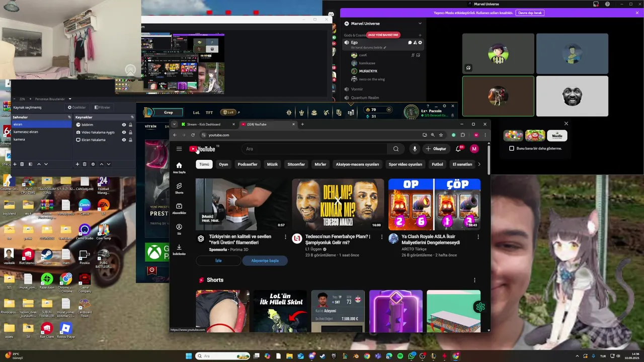The height and width of the screenshot is (362, 644).
Task: Open Chrome extensions puzzle icon
Action: coord(463,135)
